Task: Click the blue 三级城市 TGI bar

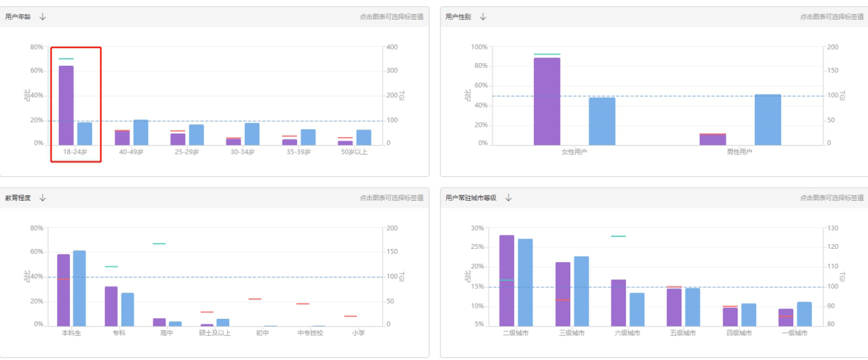Action: (x=581, y=291)
